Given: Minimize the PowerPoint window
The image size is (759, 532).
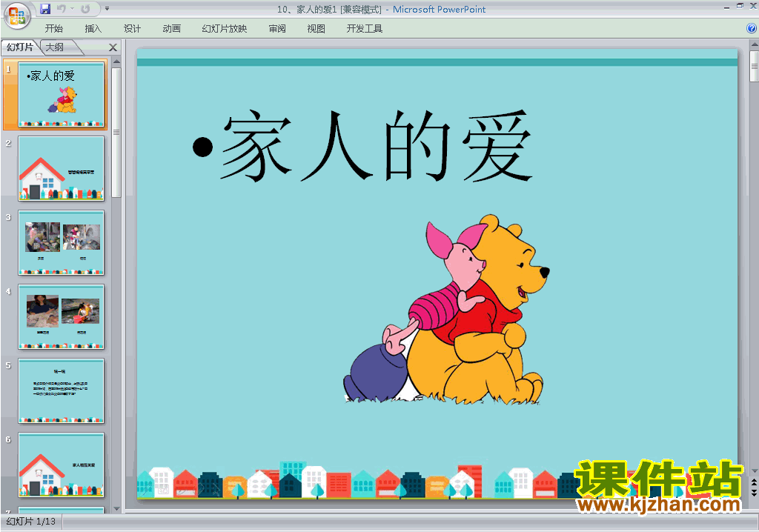Looking at the screenshot, I should pyautogui.click(x=726, y=7).
